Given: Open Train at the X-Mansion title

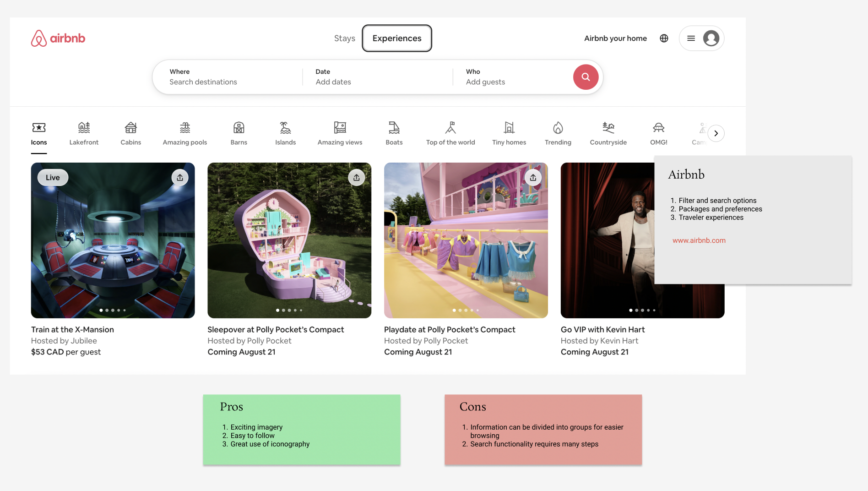Looking at the screenshot, I should [72, 330].
